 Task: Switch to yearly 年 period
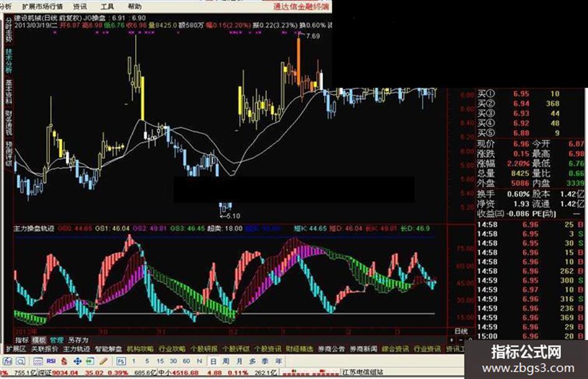point(279,361)
